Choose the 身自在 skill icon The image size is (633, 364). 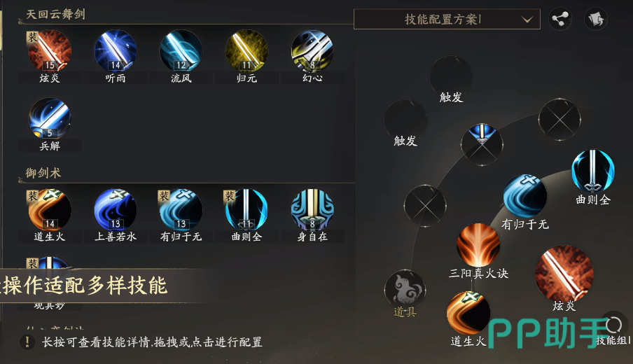pos(312,210)
